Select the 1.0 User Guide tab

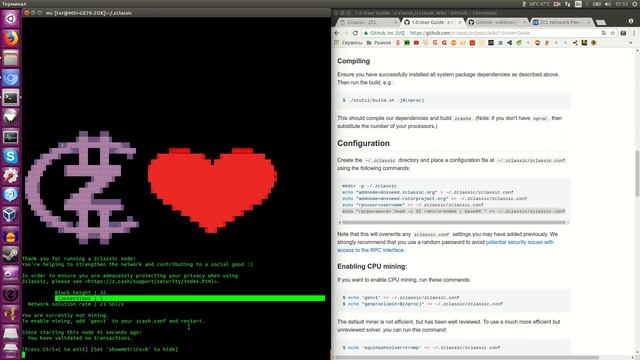[x=433, y=22]
